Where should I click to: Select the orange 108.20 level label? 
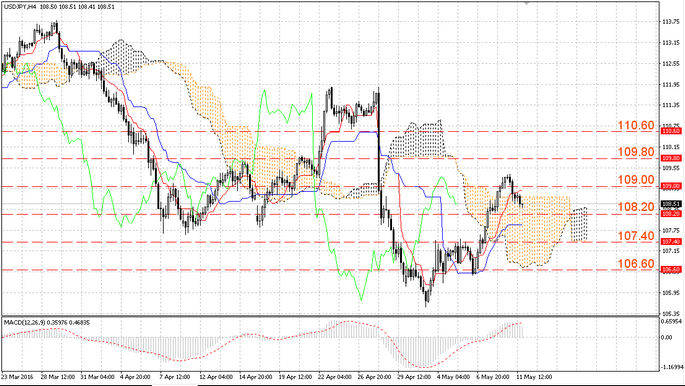636,207
